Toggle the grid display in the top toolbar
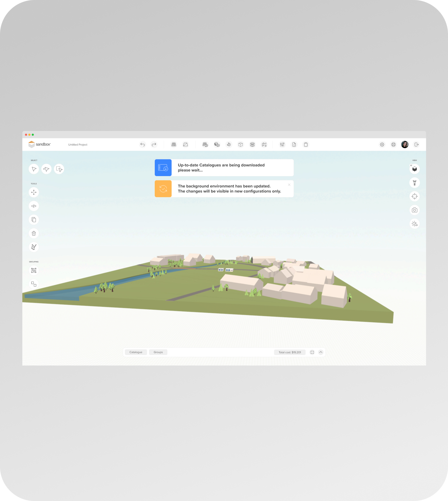Viewport: 448px width, 501px height. click(174, 144)
